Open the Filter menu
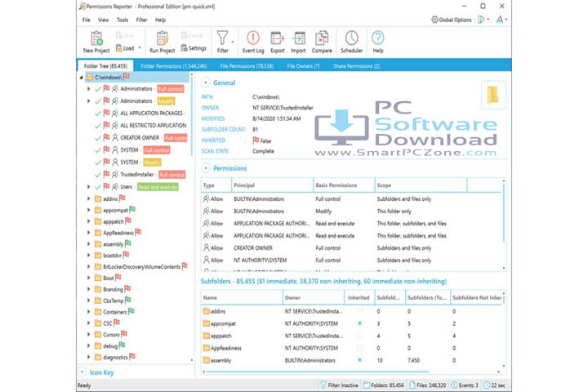Screen dimensions: 588x392 pyautogui.click(x=141, y=20)
